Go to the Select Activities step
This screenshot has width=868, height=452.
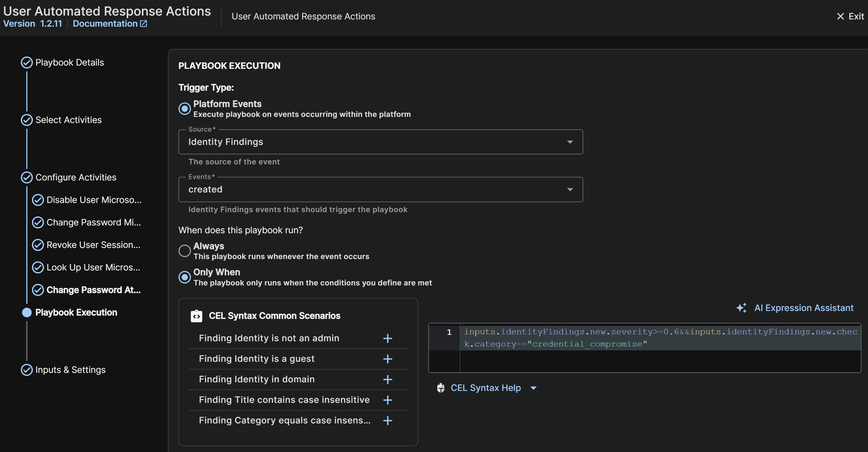pos(68,120)
